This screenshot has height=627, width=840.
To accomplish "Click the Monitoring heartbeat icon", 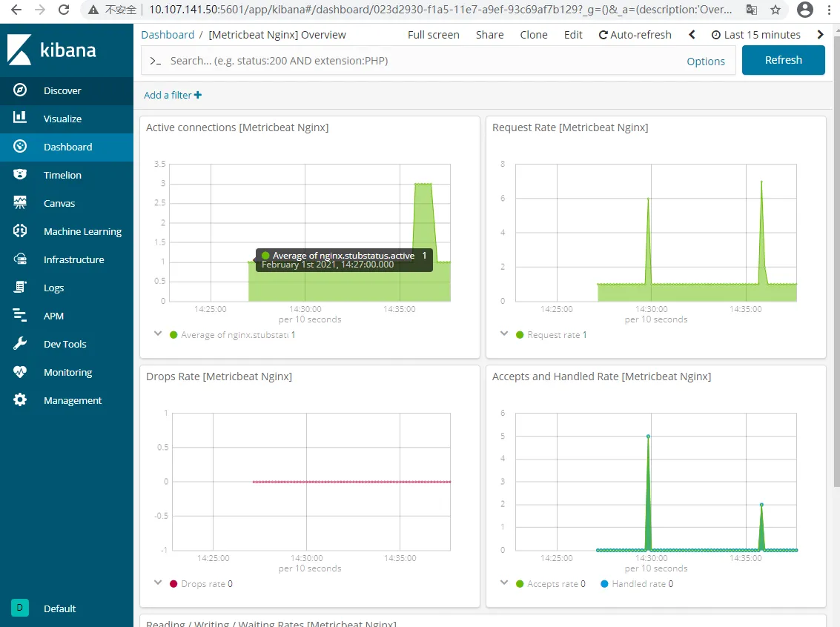I will pos(20,372).
